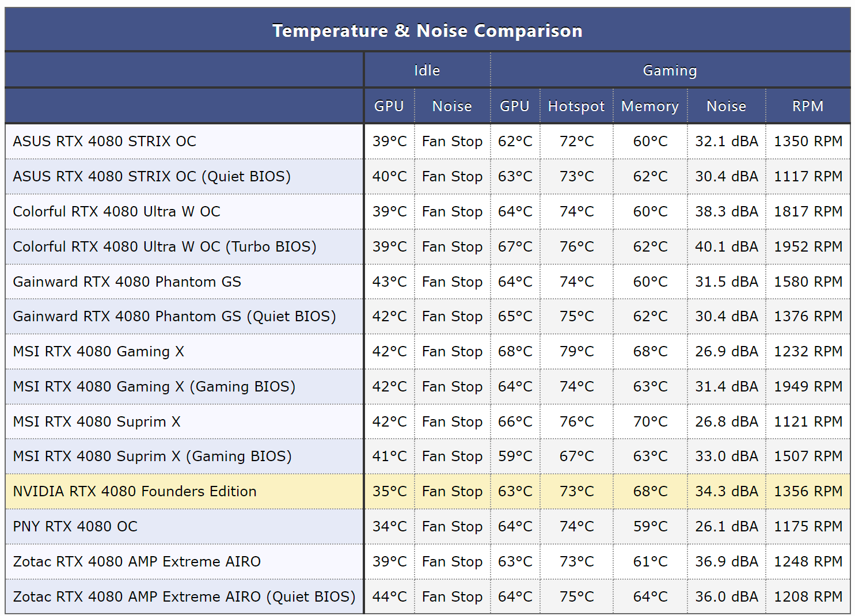The height and width of the screenshot is (616, 855).
Task: Select the 40.1 dBA noise value
Action: pyautogui.click(x=726, y=246)
